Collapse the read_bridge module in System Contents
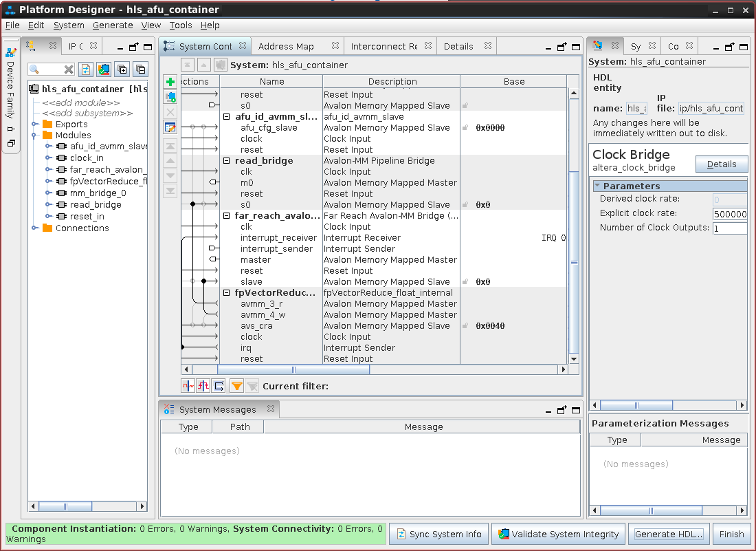 tap(227, 161)
